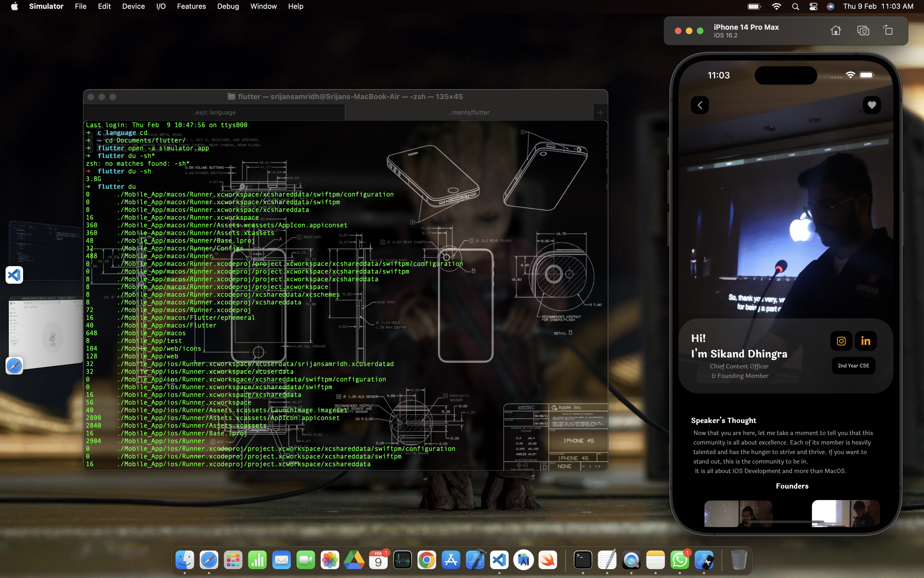Open WhatsApp from the Dock
Image resolution: width=924 pixels, height=578 pixels.
[680, 560]
